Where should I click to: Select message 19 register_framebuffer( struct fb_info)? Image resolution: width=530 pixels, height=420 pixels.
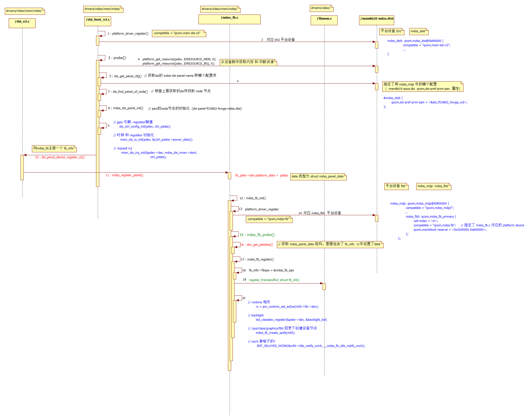[x=272, y=280]
